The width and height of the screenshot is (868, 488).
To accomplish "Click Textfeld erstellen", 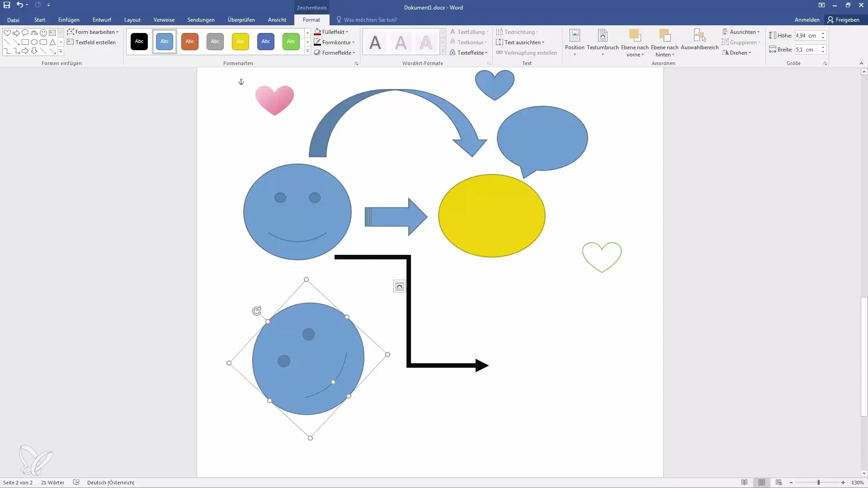I will [91, 42].
